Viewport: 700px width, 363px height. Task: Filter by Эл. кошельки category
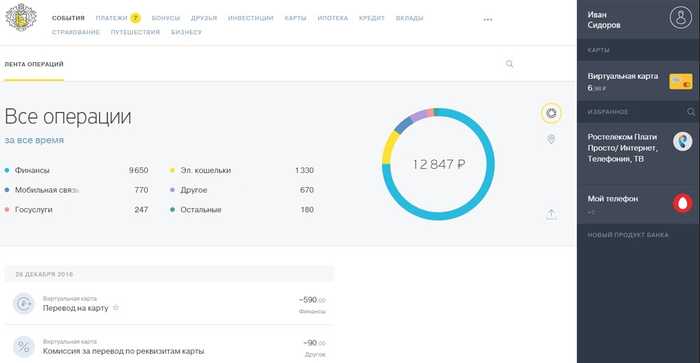pyautogui.click(x=205, y=170)
